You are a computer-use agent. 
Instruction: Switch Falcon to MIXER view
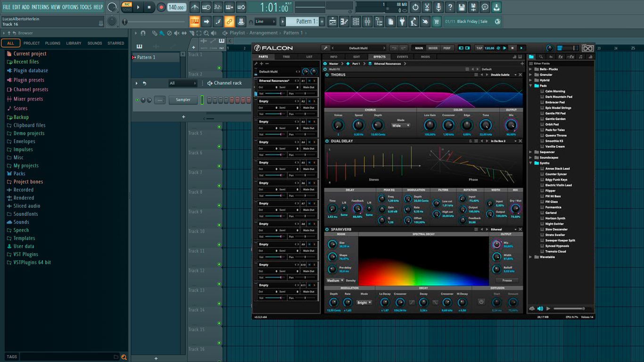tap(433, 48)
